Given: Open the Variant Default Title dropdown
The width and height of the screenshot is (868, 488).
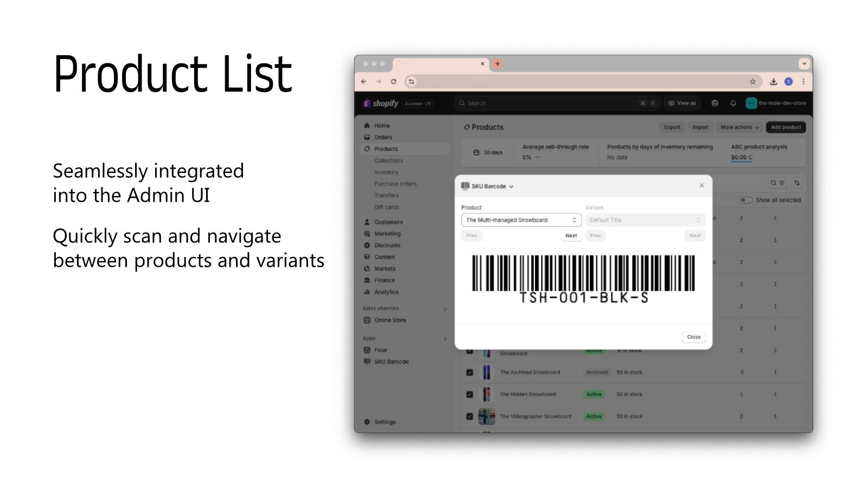Looking at the screenshot, I should coord(645,220).
